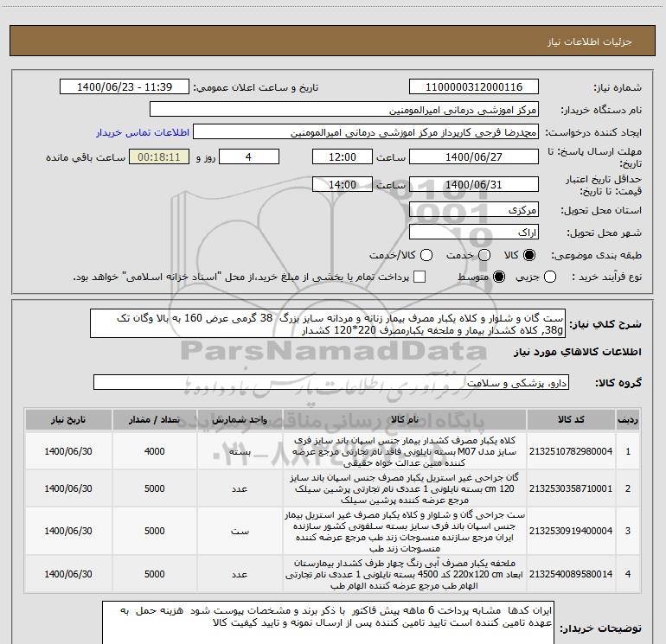This screenshot has width=666, height=644.
Task: Click the گان جراحی غیر استریل product name
Action: [405, 488]
